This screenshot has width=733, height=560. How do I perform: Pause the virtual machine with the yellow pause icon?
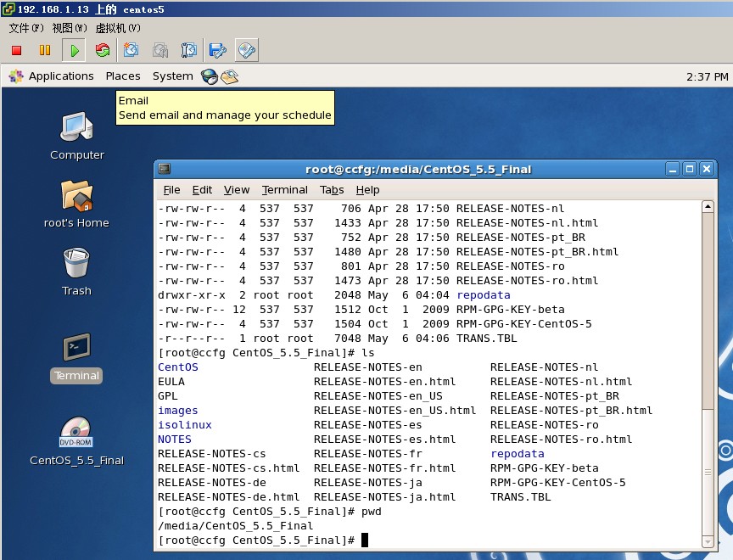pos(45,50)
